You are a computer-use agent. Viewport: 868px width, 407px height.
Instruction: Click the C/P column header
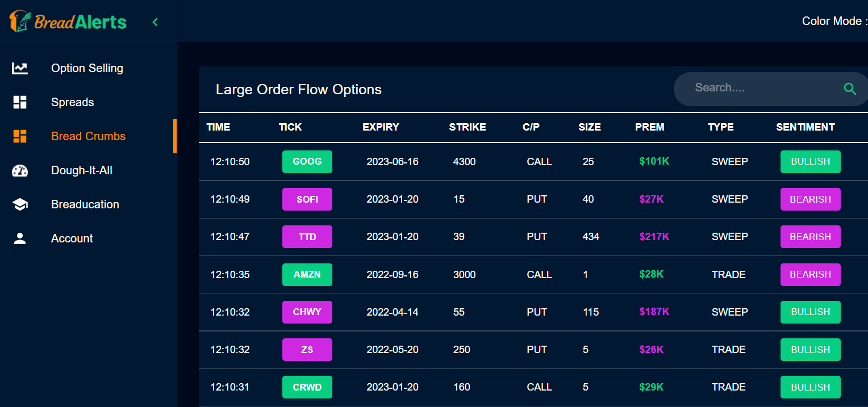coord(531,127)
